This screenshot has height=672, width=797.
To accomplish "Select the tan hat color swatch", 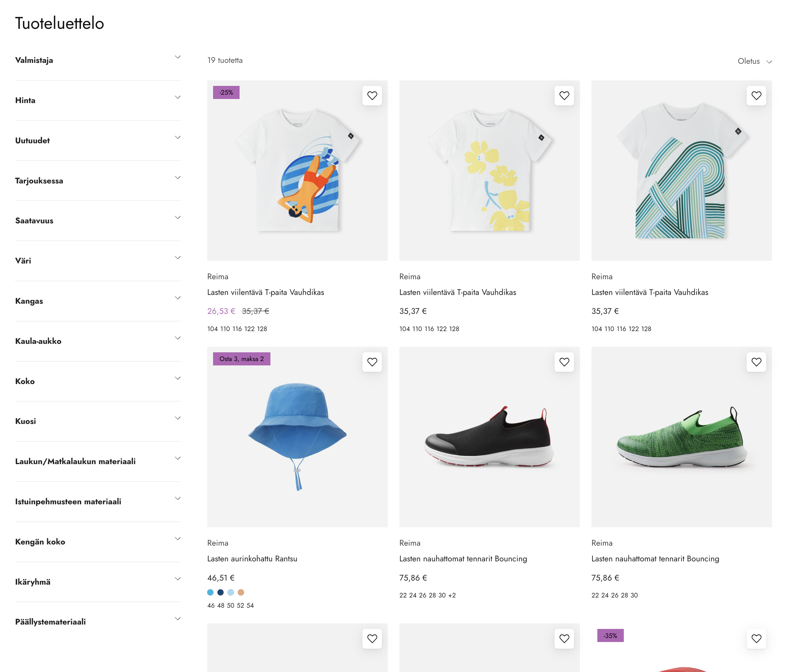I will (241, 593).
